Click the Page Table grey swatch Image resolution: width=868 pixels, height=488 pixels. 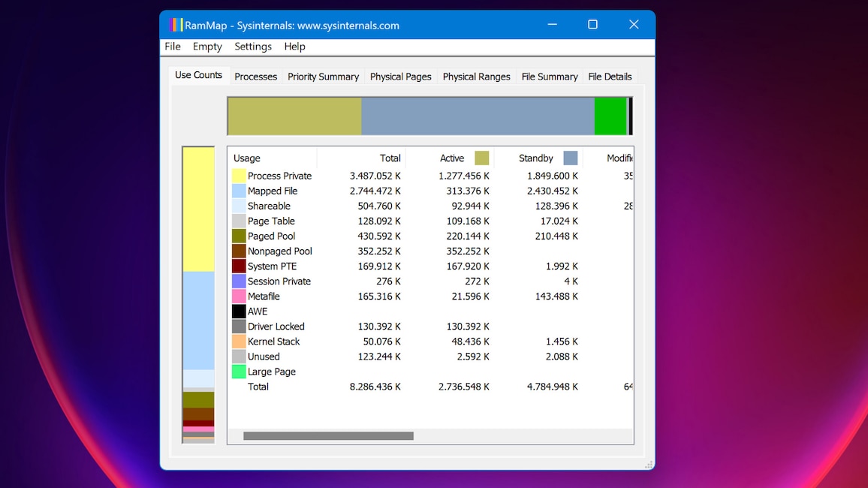point(239,221)
